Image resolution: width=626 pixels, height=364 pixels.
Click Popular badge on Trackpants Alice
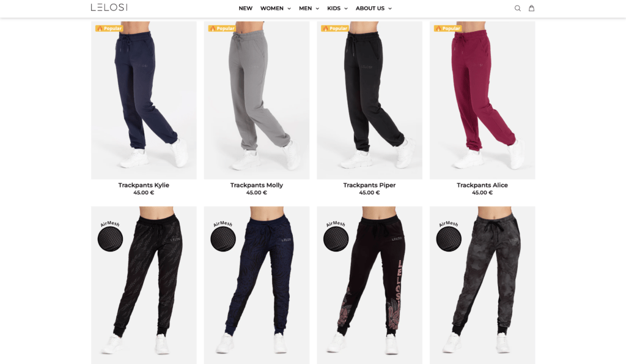tap(447, 28)
